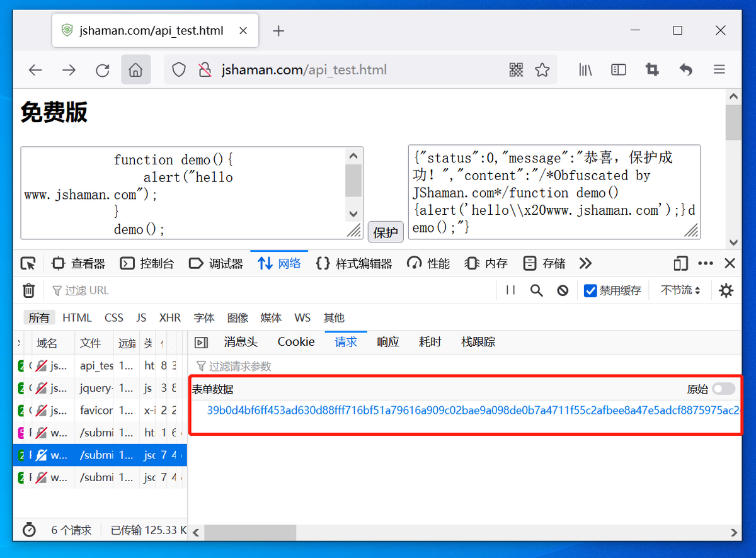The height and width of the screenshot is (558, 756).
Task: Select the api_test request row
Action: [x=100, y=365]
